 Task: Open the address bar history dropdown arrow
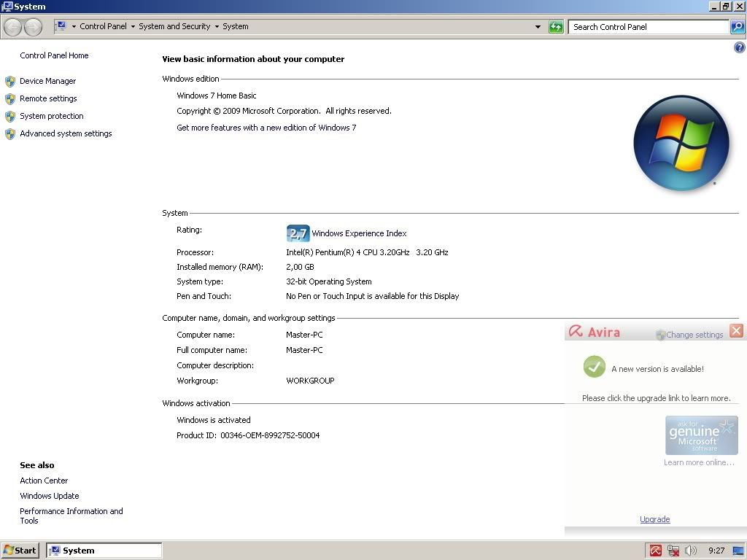[x=538, y=27]
